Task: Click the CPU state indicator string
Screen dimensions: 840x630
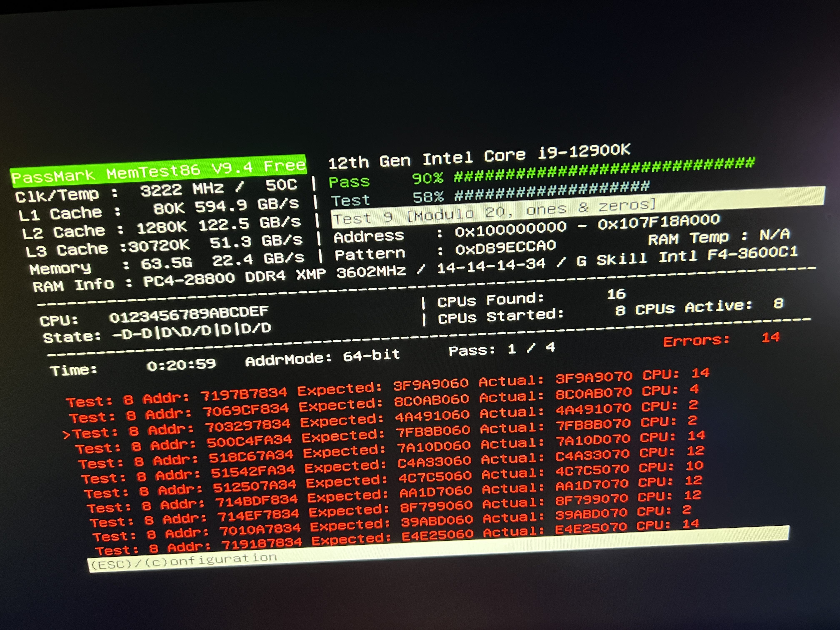Action: click(191, 331)
